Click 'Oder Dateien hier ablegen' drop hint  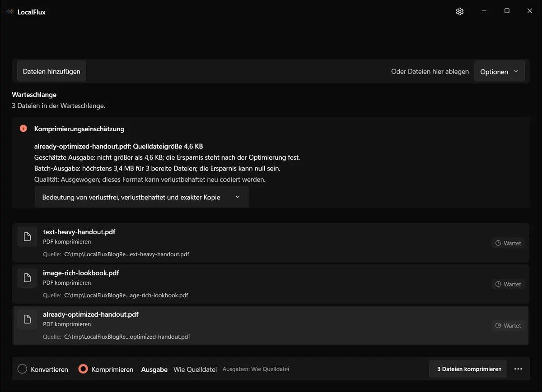[x=430, y=72]
